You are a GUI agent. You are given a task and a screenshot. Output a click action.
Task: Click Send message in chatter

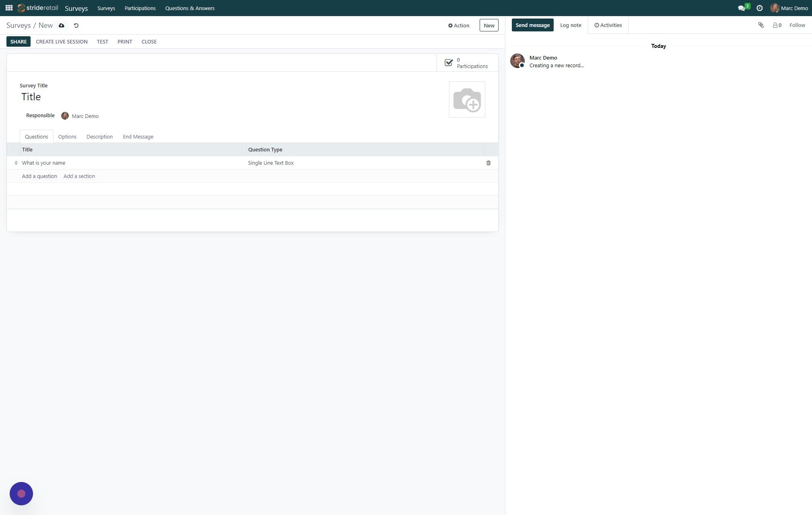pyautogui.click(x=533, y=25)
